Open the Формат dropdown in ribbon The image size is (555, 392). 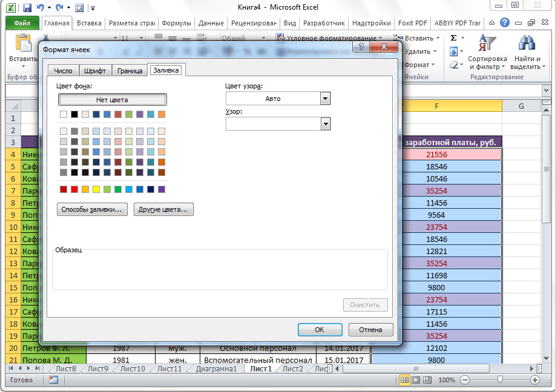[419, 65]
